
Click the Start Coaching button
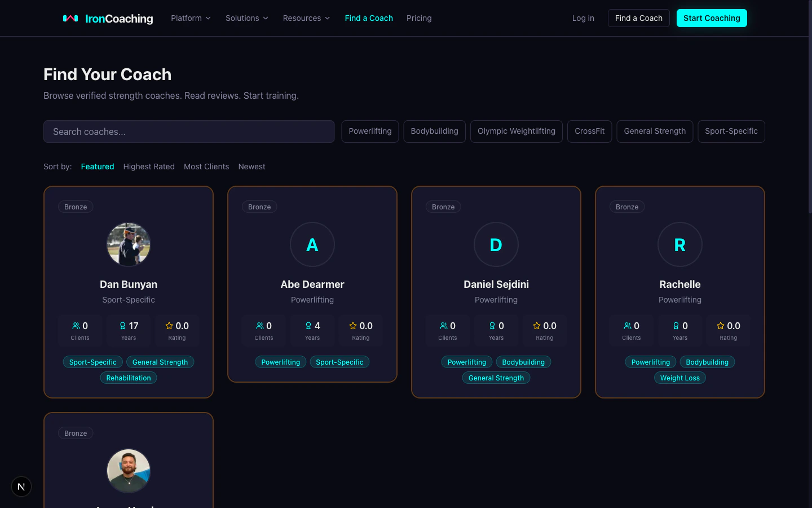712,18
